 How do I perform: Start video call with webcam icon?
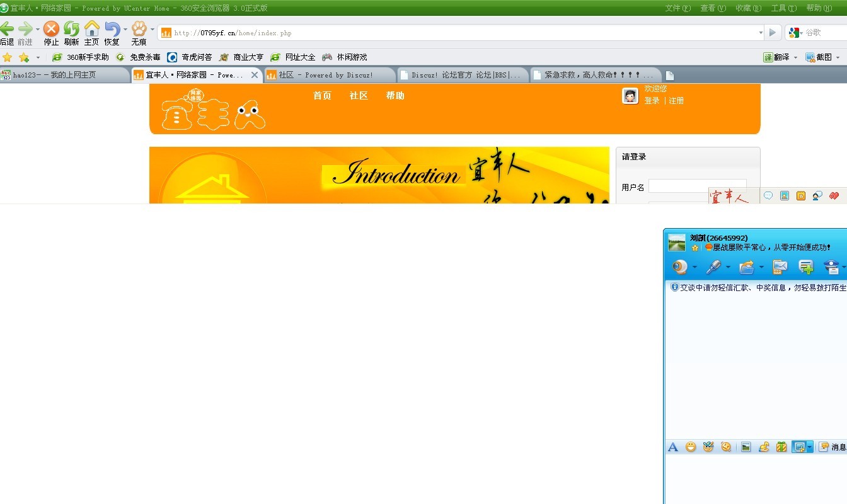tap(679, 267)
